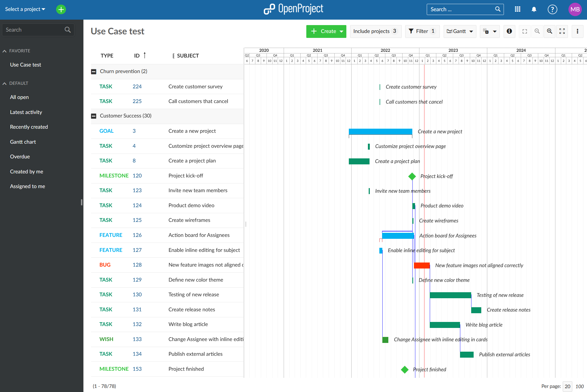Collapse the FAVORITE sidebar section
Image resolution: width=587 pixels, height=392 pixels.
[x=4, y=51]
